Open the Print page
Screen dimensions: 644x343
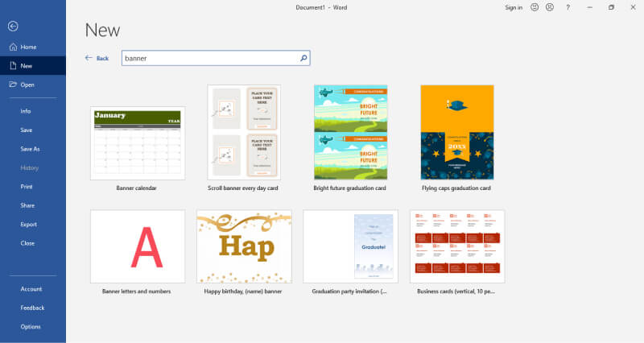(27, 187)
